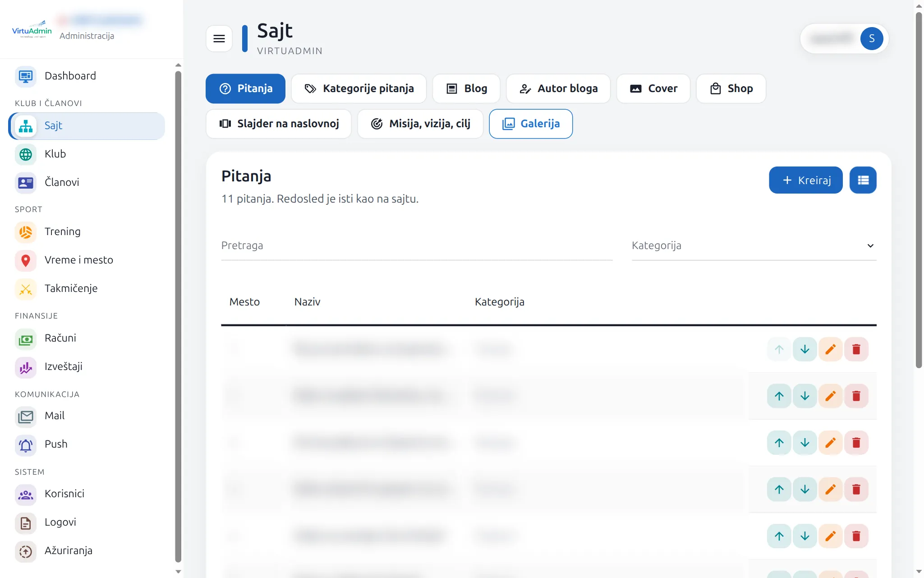Edit the third row with pencil icon
The width and height of the screenshot is (924, 578).
click(x=830, y=443)
